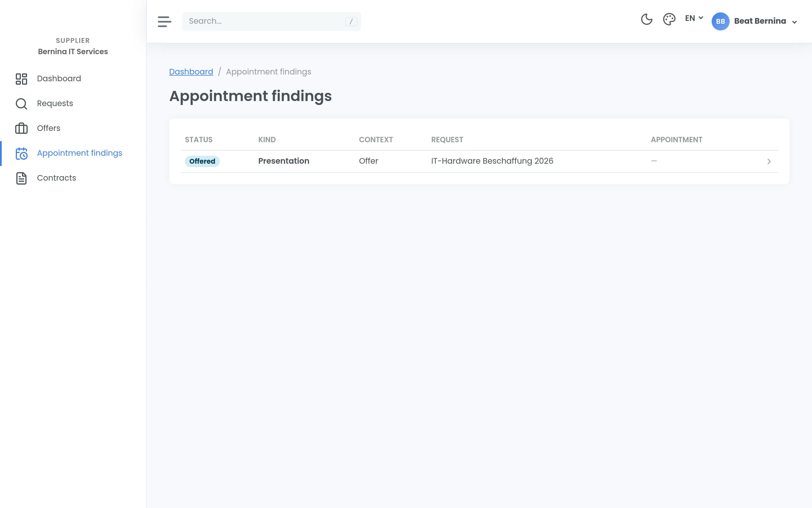Viewport: 812px width, 508px height.
Task: Click the Contracts document icon
Action: (21, 178)
